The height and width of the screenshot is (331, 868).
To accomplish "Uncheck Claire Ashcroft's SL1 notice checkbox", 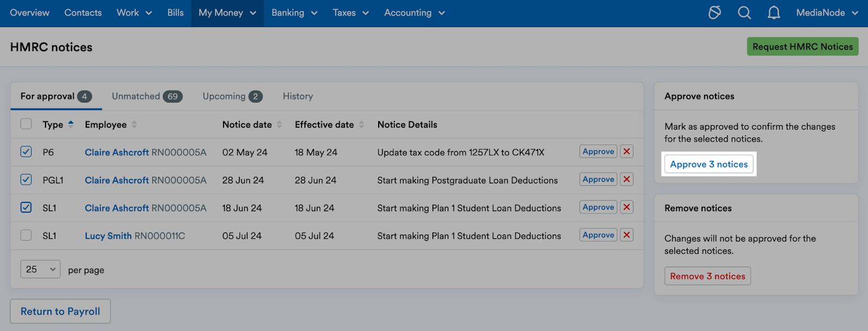I will pos(26,207).
